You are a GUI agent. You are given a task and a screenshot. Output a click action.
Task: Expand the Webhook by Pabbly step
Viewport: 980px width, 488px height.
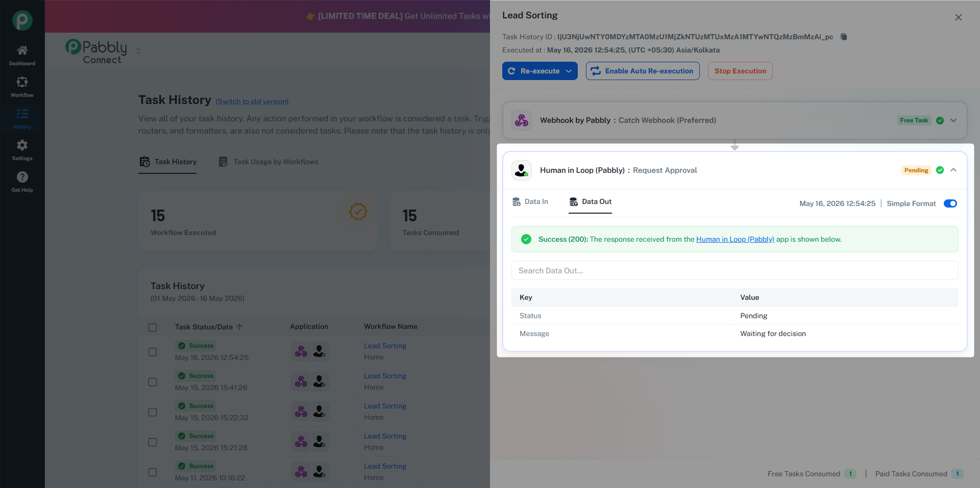[x=953, y=120]
